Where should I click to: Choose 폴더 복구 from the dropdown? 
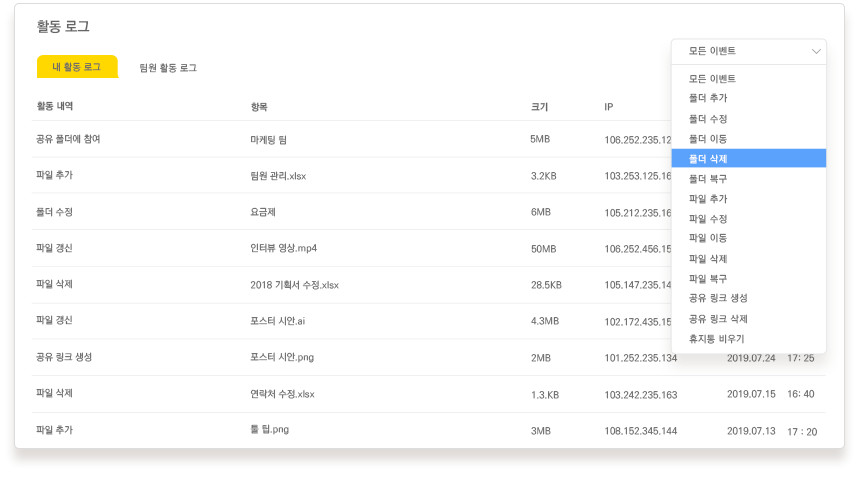point(708,178)
